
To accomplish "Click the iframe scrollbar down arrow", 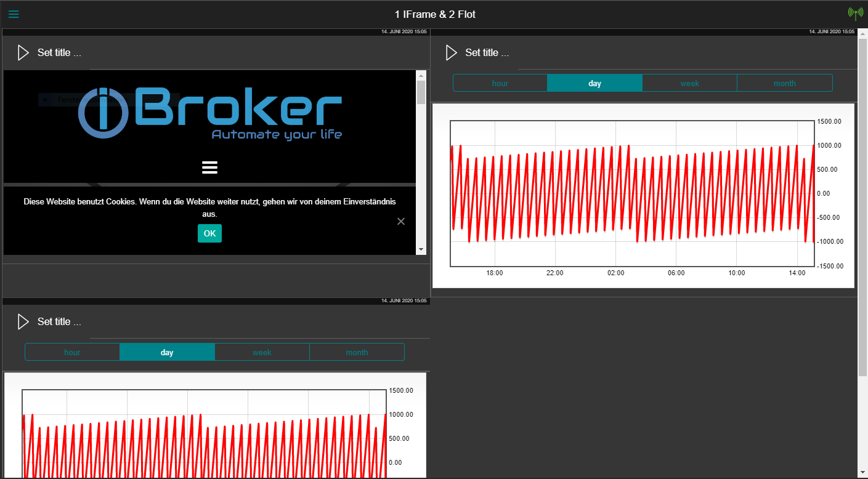I will point(421,249).
